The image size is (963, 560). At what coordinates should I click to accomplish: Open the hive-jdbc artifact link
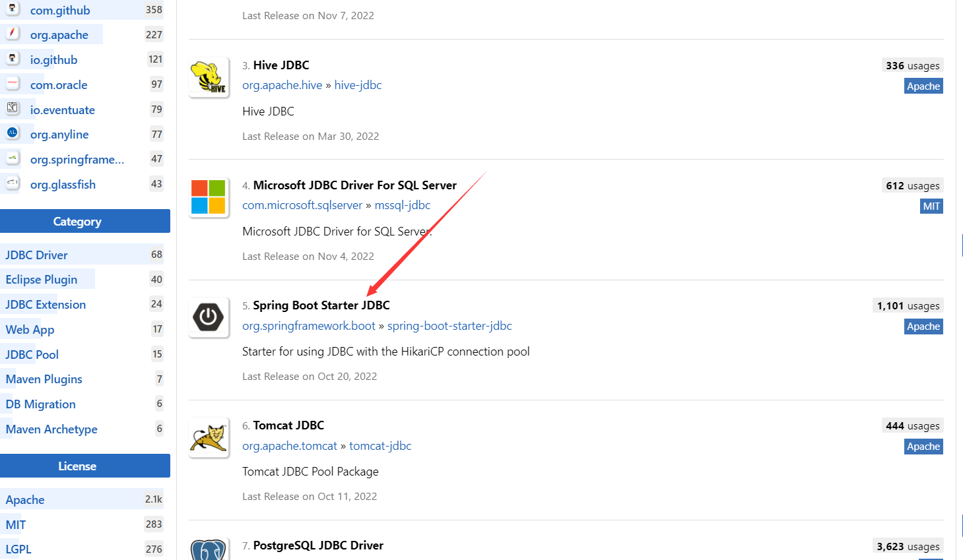click(358, 85)
